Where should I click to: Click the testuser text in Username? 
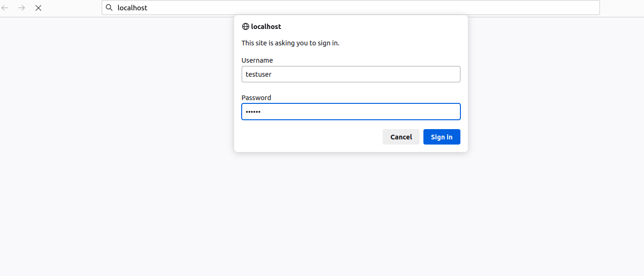click(x=259, y=74)
